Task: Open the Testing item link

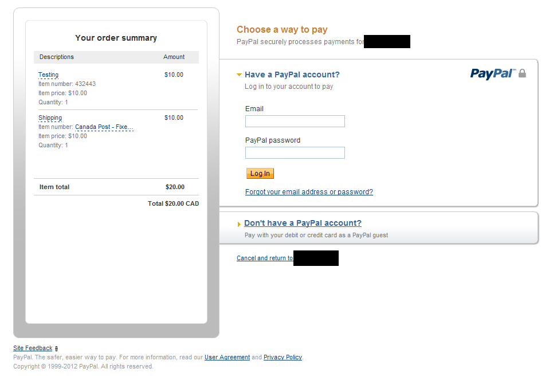Action: coord(48,75)
